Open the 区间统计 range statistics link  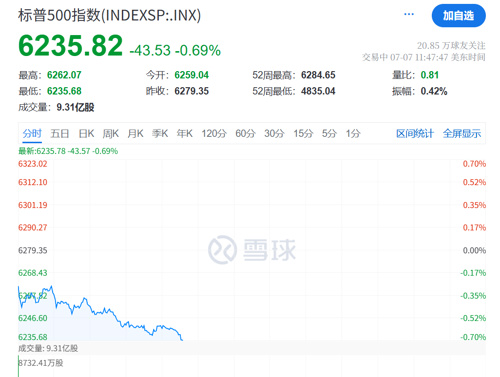pos(415,134)
